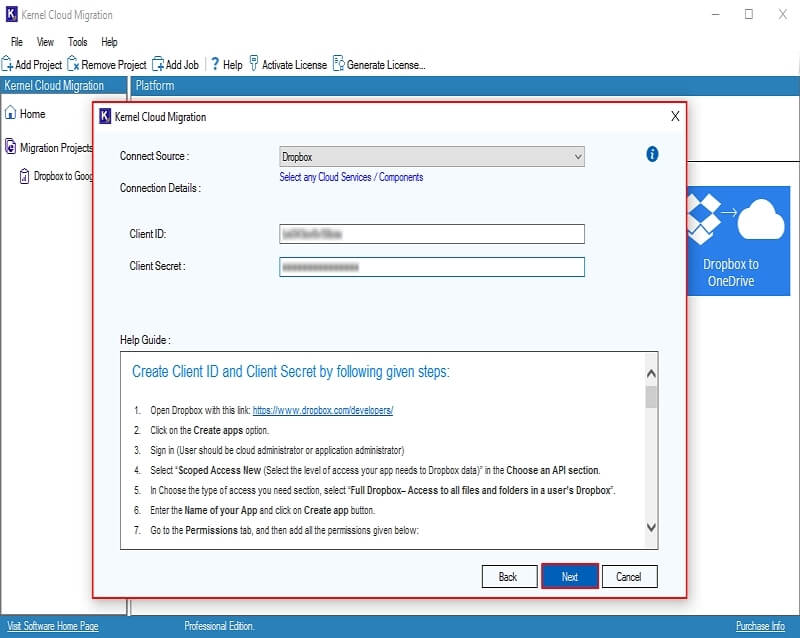The width and height of the screenshot is (800, 638).
Task: Open the Dropbox to OneDrive tile
Action: [x=738, y=240]
